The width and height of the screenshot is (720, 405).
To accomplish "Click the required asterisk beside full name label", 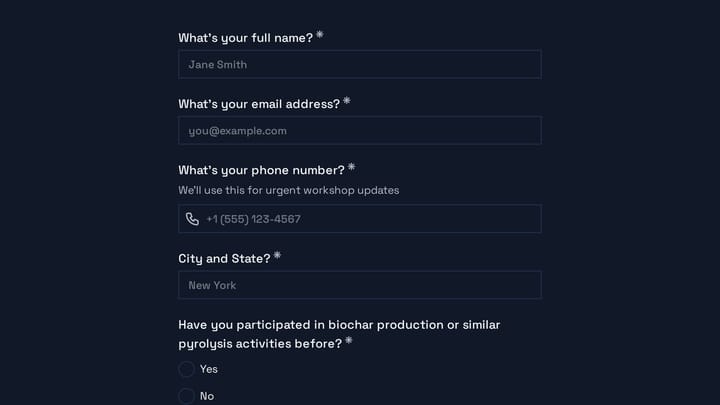I will coord(320,35).
